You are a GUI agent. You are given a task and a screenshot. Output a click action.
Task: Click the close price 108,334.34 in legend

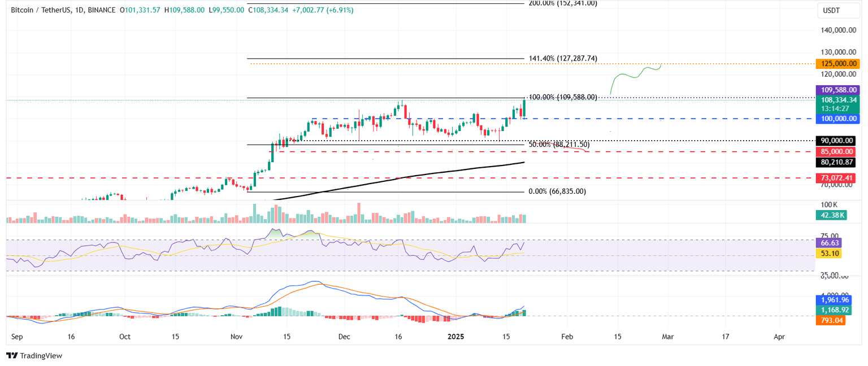[x=269, y=10]
